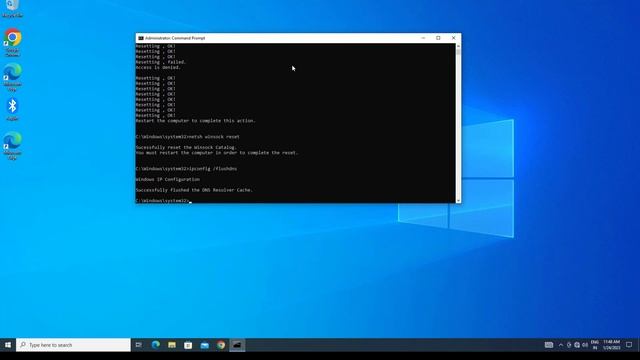Launch Microsoft Edge from the taskbar
Image resolution: width=640 pixels, height=360 pixels.
point(156,345)
